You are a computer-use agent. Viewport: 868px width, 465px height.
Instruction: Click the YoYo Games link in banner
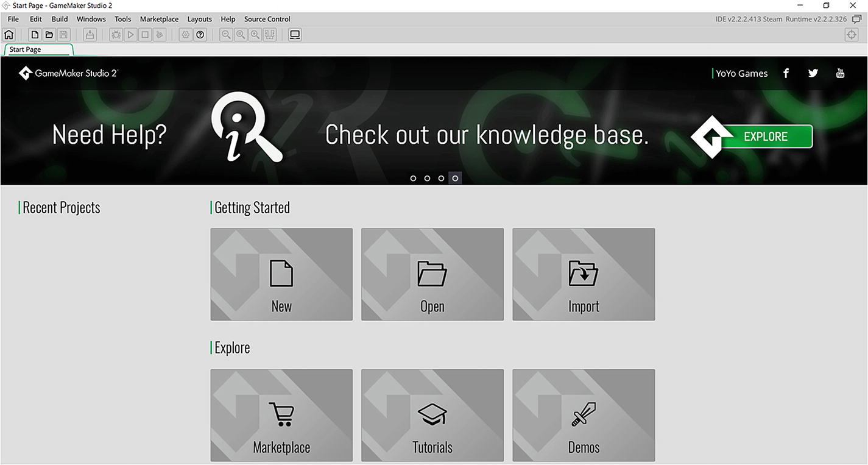pyautogui.click(x=741, y=73)
